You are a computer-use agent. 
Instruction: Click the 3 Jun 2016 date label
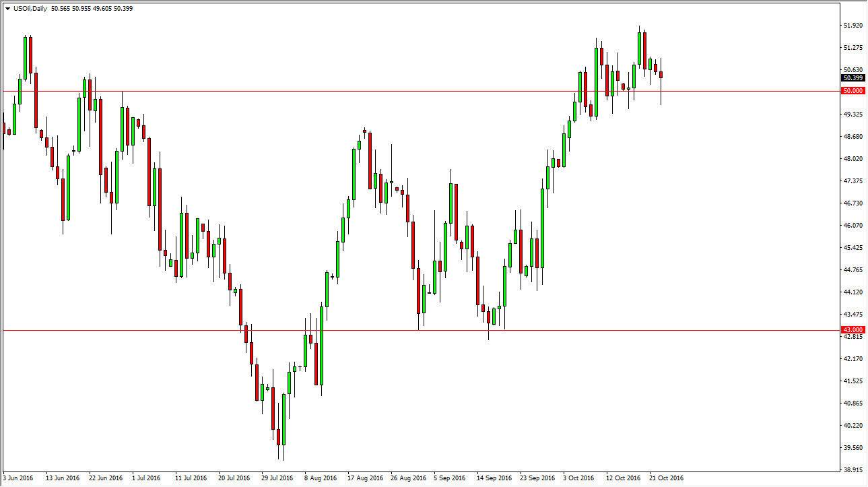pyautogui.click(x=19, y=478)
